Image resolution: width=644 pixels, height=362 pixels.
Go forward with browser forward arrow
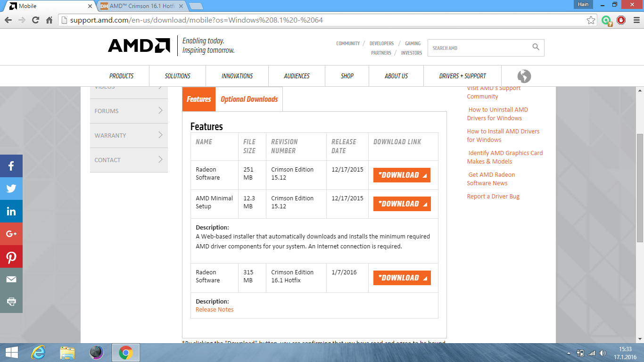tap(22, 20)
